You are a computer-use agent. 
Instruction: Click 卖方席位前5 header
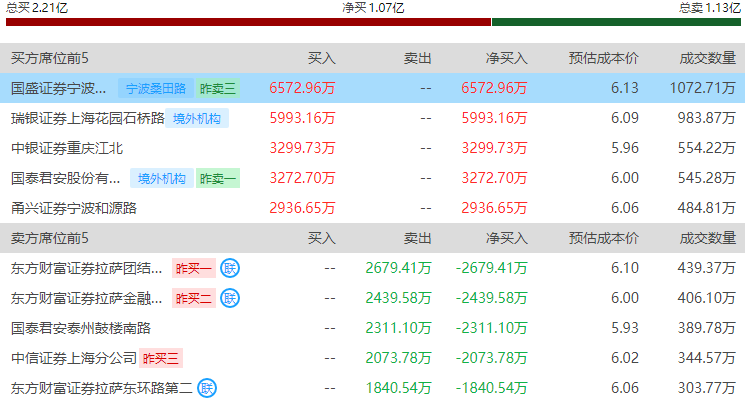(x=49, y=238)
